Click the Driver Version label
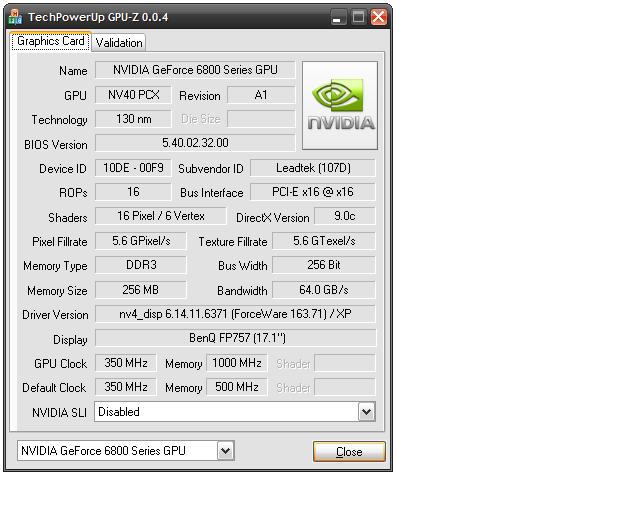Viewport: 640px width, 512px height. click(55, 315)
